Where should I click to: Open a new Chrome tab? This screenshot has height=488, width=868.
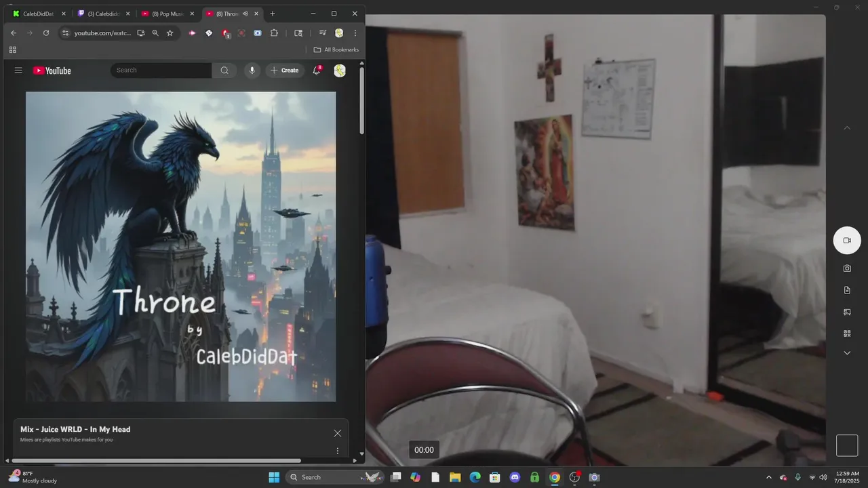click(273, 14)
